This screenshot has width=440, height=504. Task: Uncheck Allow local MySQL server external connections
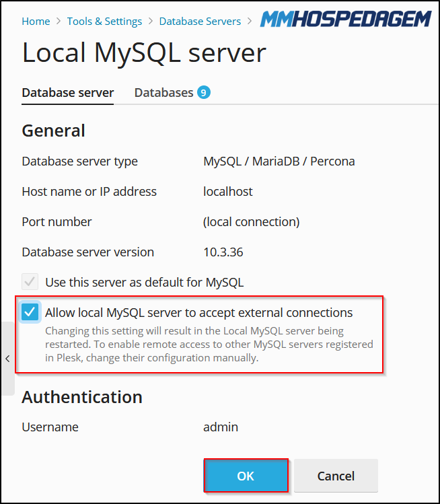click(30, 312)
